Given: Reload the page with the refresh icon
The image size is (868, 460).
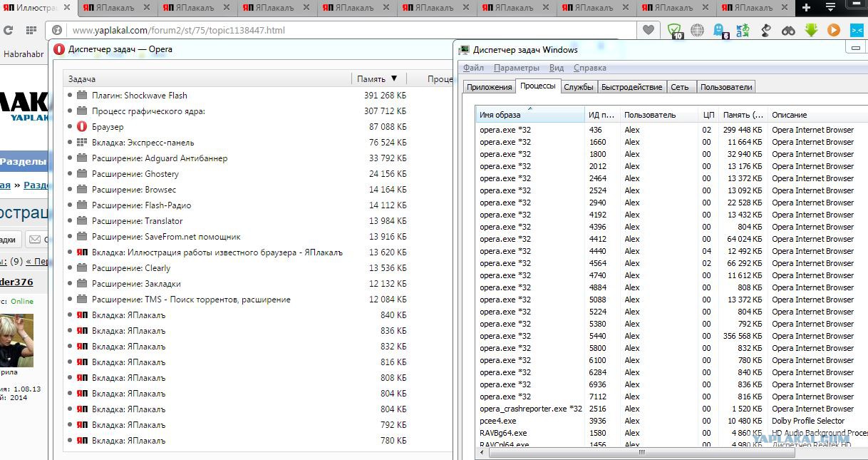Looking at the screenshot, I should coord(8,31).
